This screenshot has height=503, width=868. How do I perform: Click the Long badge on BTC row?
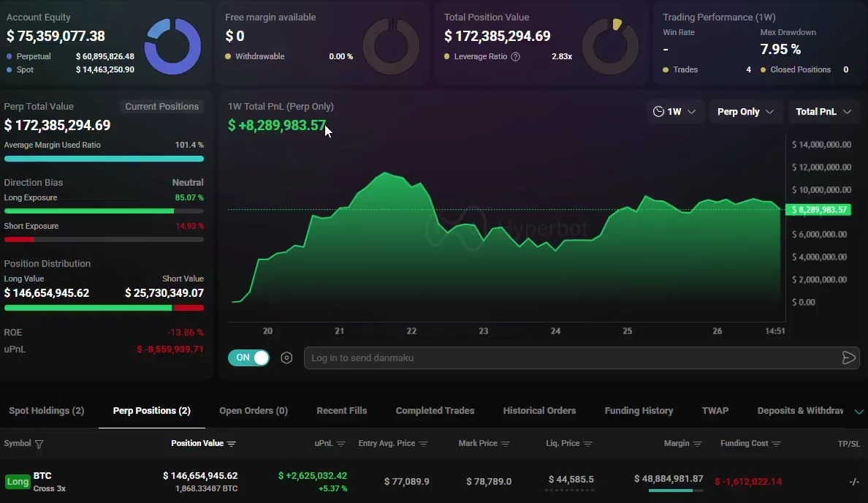point(17,481)
